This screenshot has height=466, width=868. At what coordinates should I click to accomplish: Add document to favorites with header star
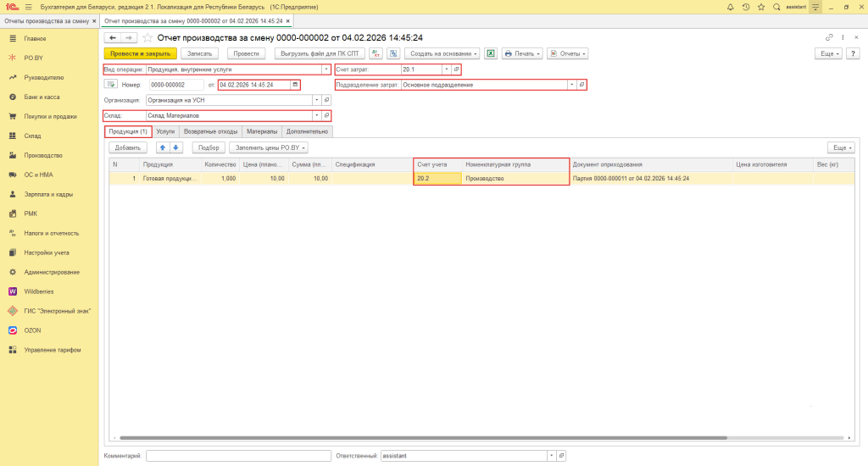(148, 37)
